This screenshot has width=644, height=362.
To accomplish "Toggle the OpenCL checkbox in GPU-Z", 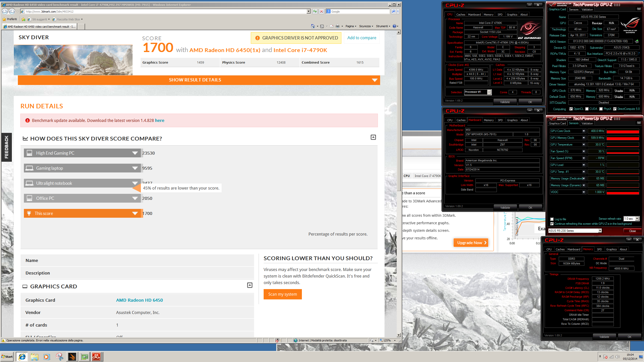I will pyautogui.click(x=571, y=109).
